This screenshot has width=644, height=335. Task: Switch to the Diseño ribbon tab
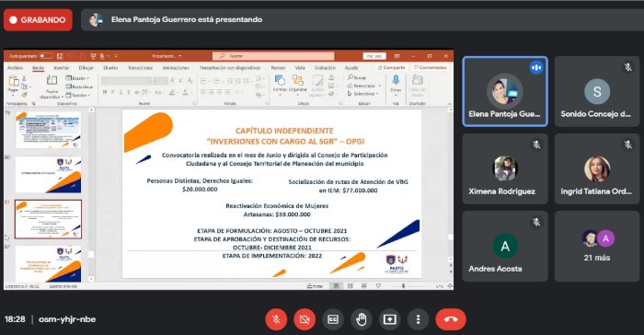(x=110, y=68)
